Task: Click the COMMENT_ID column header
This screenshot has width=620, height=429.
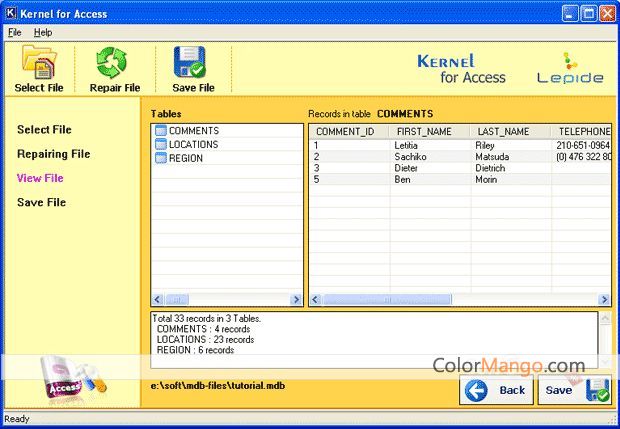Action: pyautogui.click(x=345, y=131)
